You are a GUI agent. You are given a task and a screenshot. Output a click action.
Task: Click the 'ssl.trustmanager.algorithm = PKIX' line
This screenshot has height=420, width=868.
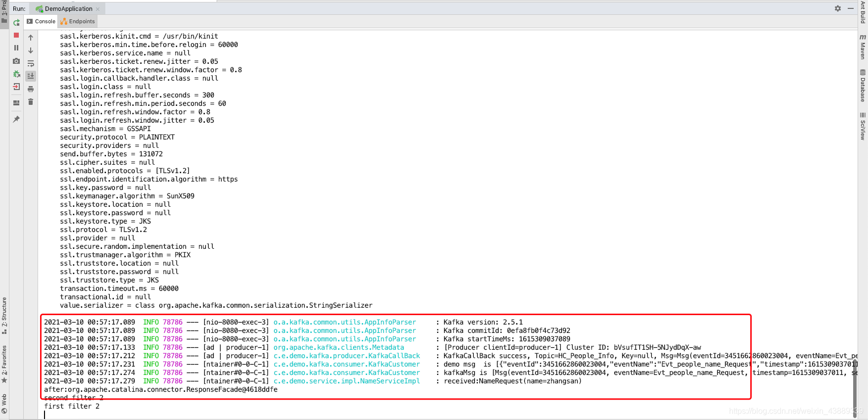125,255
